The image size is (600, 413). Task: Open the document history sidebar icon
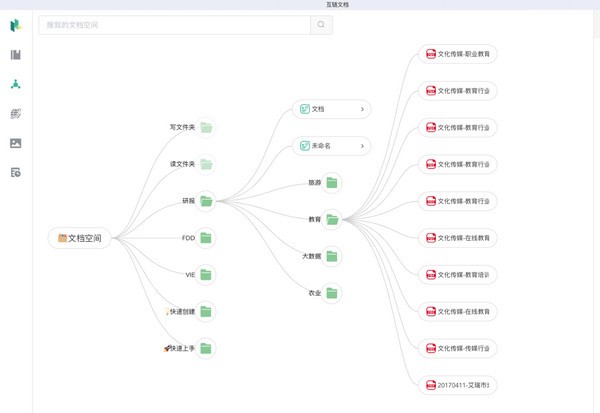(x=16, y=173)
